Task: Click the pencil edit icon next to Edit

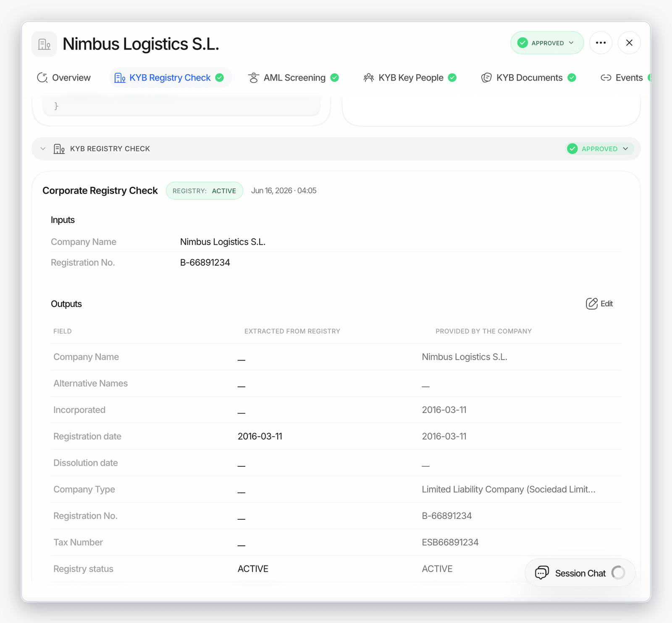Action: [592, 304]
